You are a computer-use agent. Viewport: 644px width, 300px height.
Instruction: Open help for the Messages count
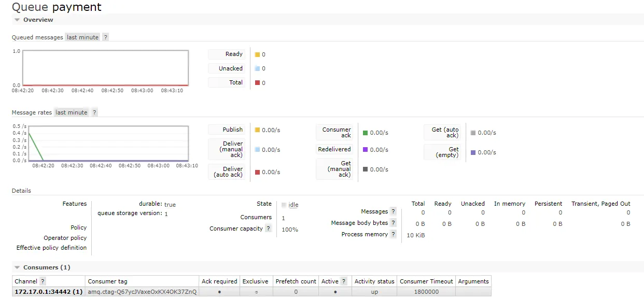click(x=393, y=211)
